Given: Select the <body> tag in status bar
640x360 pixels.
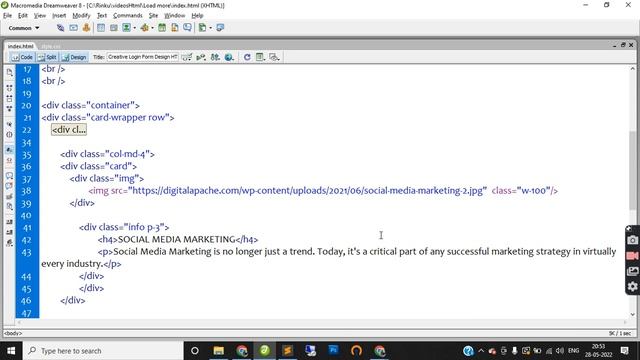Looking at the screenshot, I should [13, 333].
